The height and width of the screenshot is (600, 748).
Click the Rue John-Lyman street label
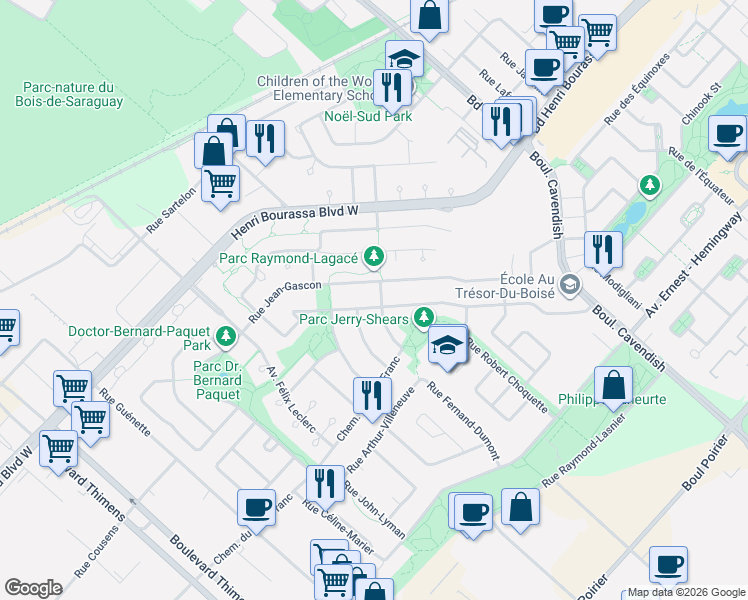374,510
